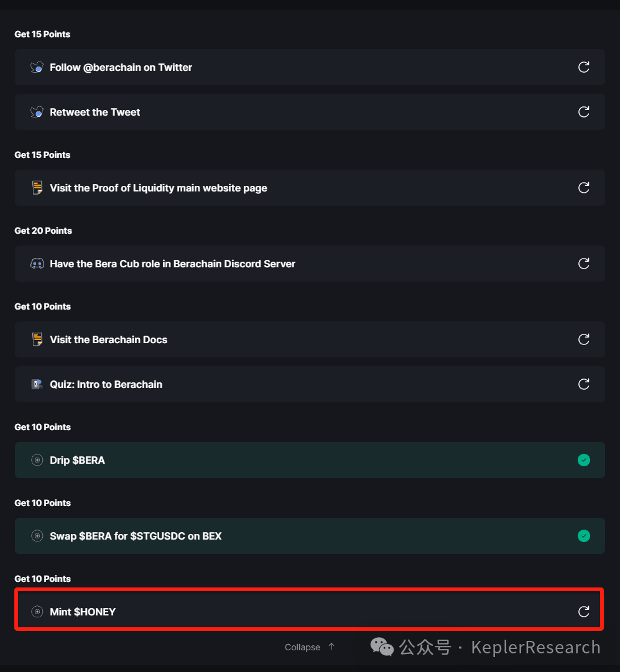Screen dimensions: 620x672
Task: Refresh the Mint $HONEY task status
Action: [x=583, y=612]
